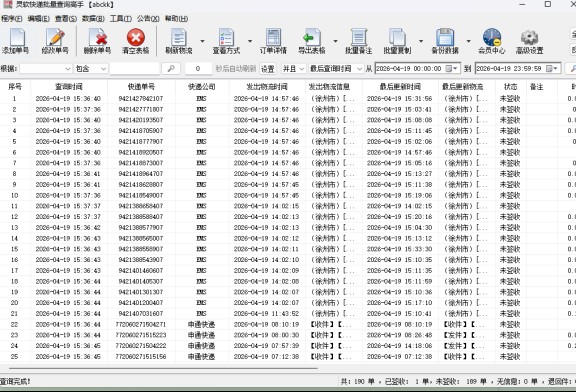Sort by 状态 column header
This screenshot has height=392, width=576.
coord(510,87)
